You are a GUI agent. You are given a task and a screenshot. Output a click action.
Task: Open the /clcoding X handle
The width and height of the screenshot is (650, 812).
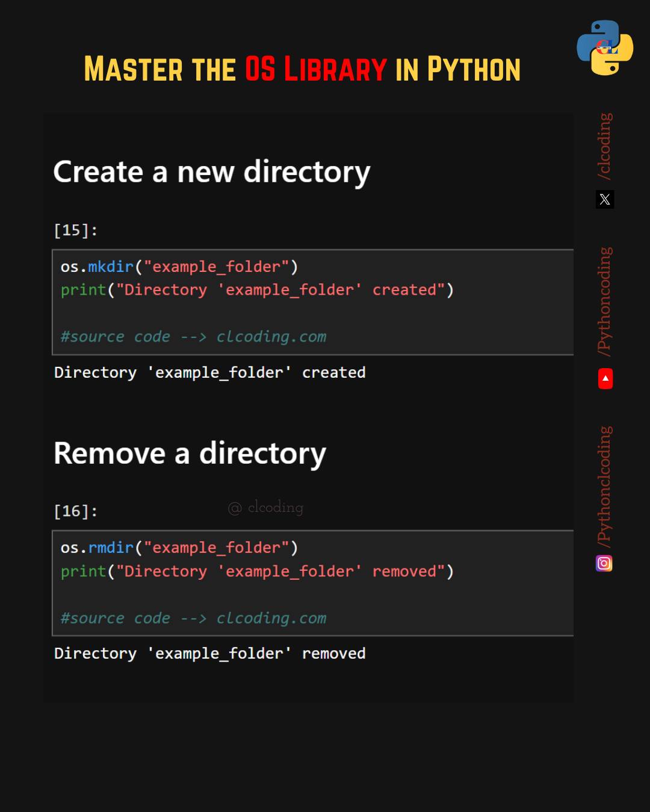tap(604, 146)
